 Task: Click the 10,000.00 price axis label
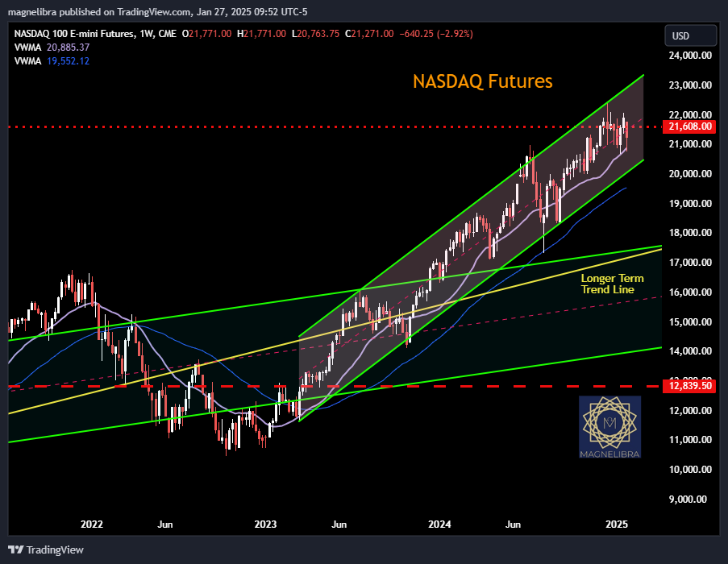[690, 469]
